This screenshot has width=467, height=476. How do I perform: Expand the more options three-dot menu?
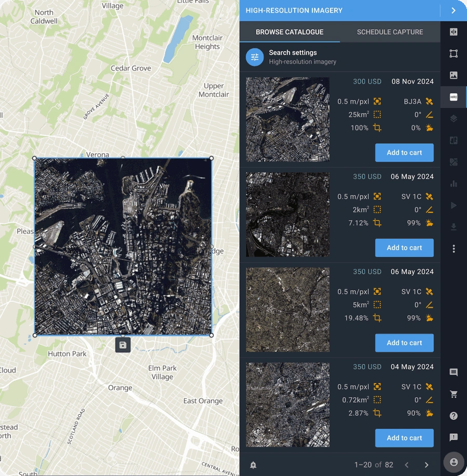(454, 249)
